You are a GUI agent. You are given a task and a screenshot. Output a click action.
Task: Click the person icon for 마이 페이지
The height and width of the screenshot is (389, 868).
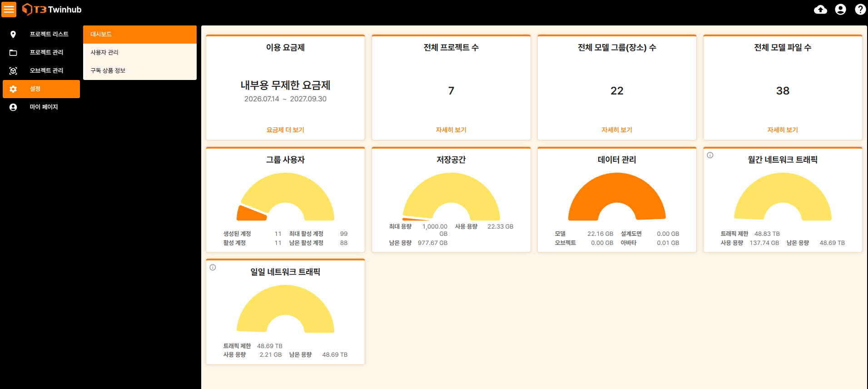pyautogui.click(x=13, y=107)
